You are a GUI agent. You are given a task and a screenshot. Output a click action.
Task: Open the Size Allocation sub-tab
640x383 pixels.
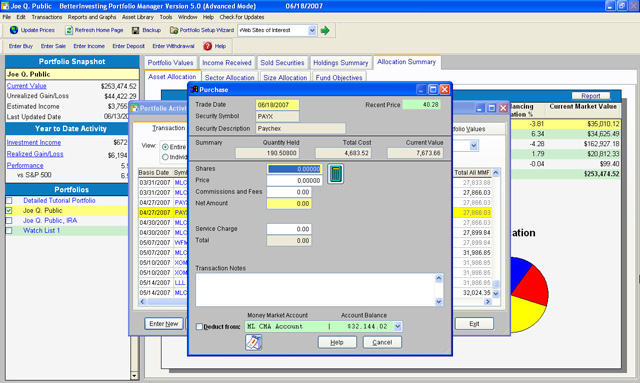pos(285,78)
